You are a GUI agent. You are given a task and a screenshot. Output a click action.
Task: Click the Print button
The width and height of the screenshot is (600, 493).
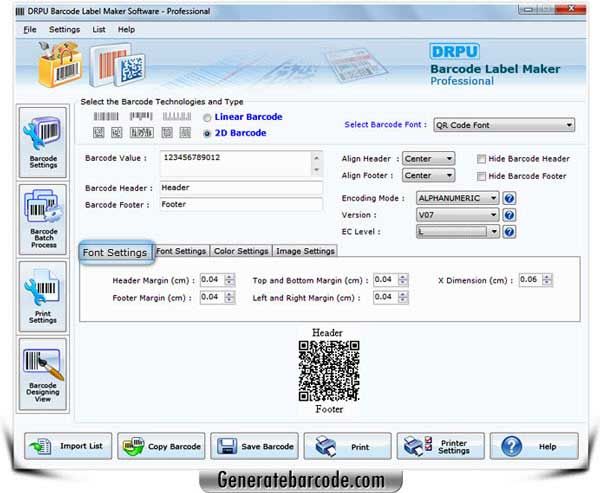[x=347, y=446]
